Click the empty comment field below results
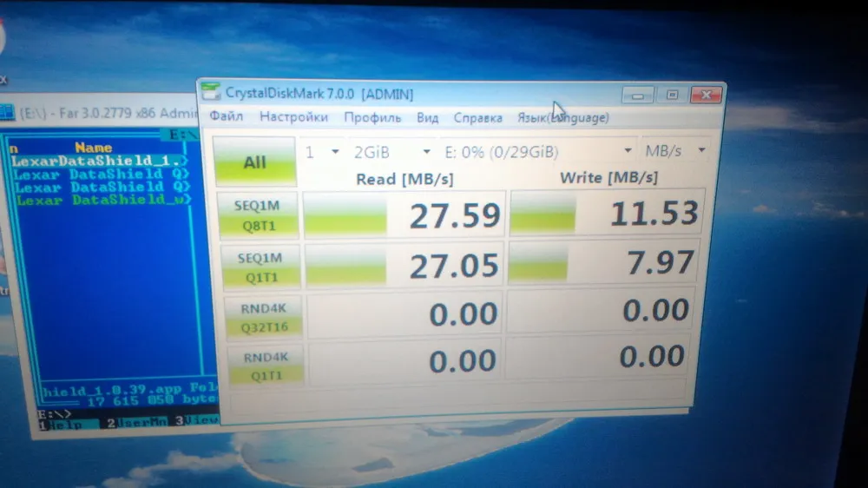This screenshot has width=868, height=488. pos(459,400)
